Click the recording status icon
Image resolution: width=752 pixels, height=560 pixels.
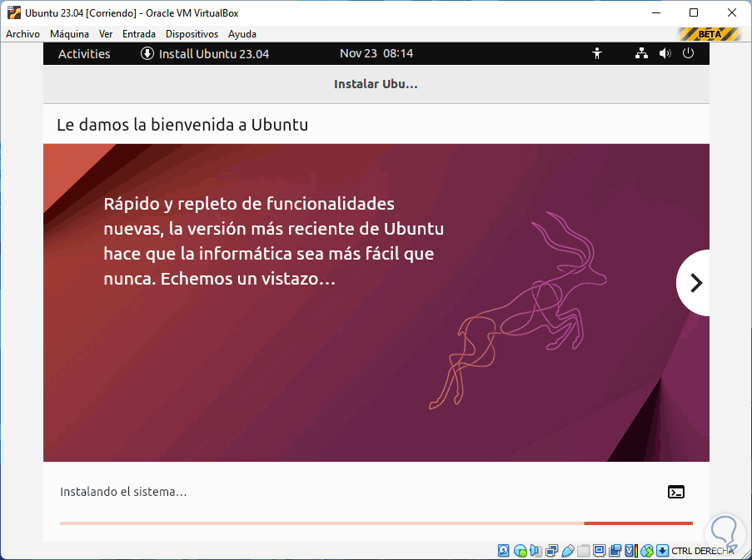coord(615,550)
